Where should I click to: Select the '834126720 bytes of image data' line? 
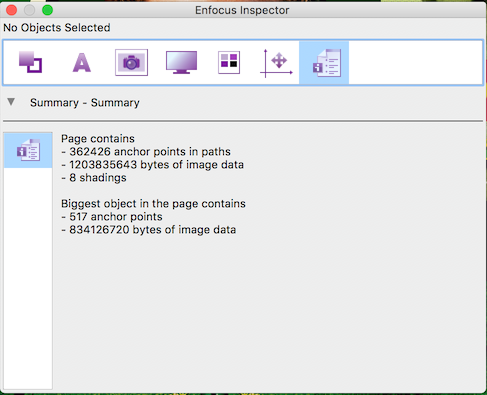(x=149, y=230)
